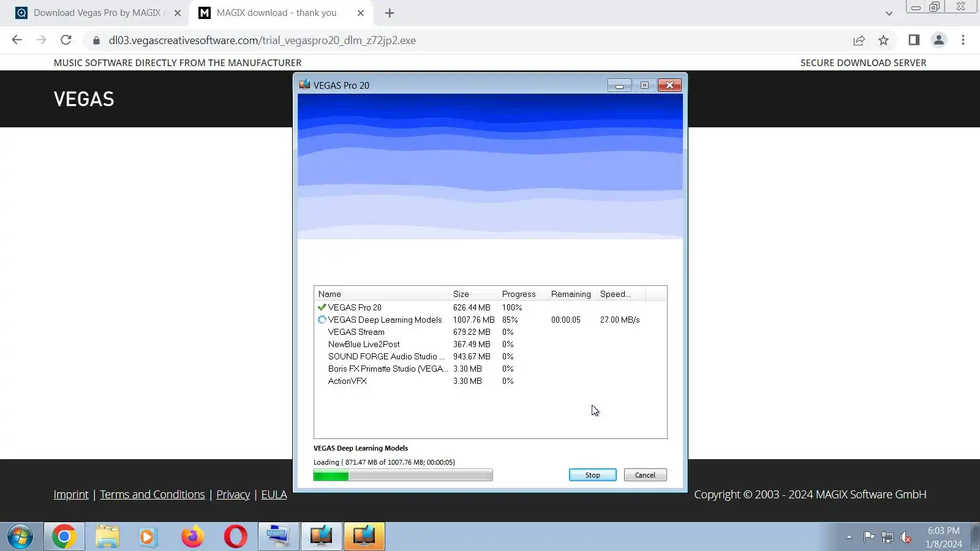The image size is (980, 551).
Task: Go forward in browser history
Action: click(41, 40)
